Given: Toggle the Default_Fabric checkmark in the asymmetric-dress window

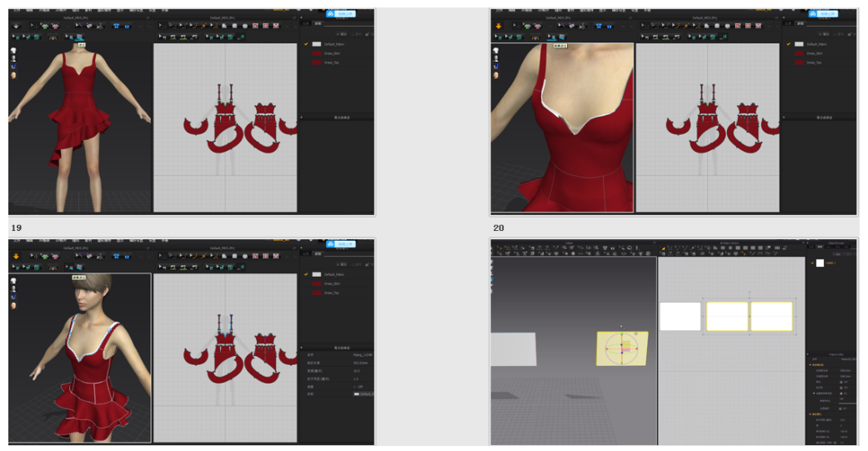Looking at the screenshot, I should pyautogui.click(x=306, y=43).
